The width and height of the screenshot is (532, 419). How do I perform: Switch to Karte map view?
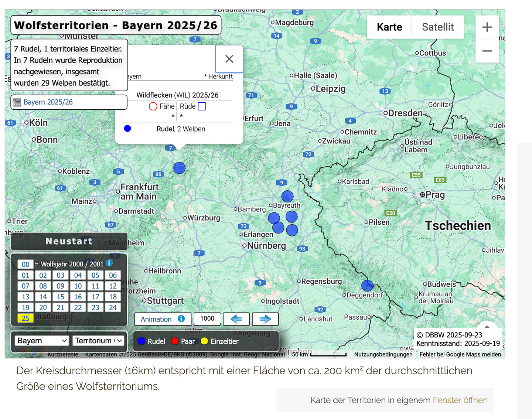coord(389,27)
